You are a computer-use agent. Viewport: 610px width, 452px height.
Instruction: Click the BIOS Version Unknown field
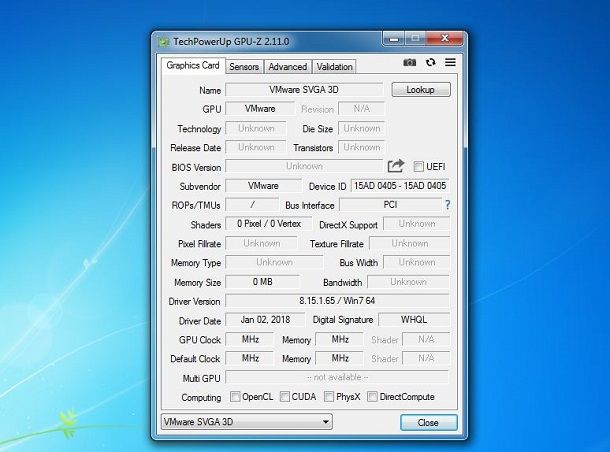304,166
